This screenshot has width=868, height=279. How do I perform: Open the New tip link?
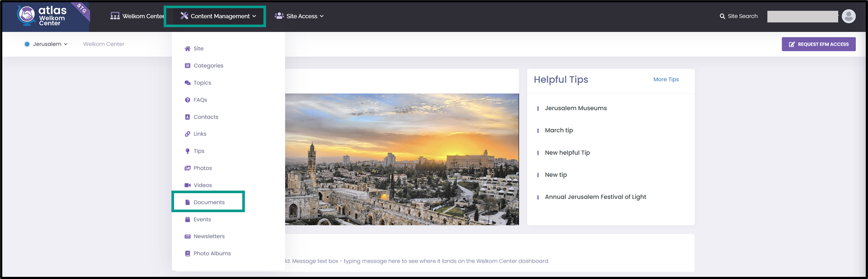coord(556,175)
